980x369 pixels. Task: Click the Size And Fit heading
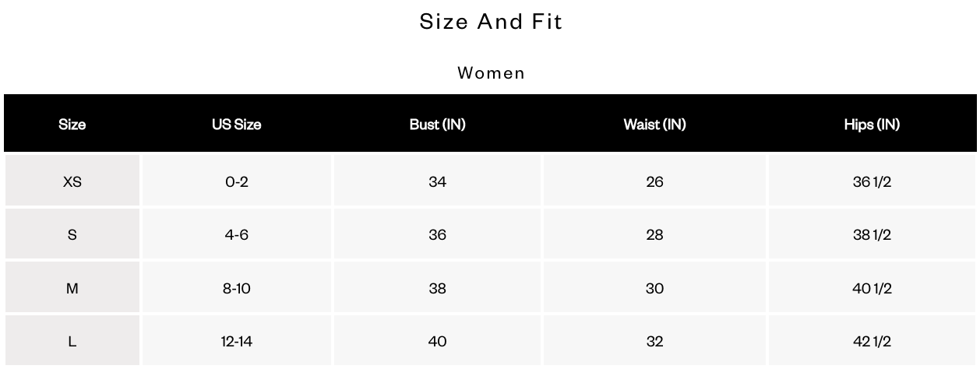(491, 22)
